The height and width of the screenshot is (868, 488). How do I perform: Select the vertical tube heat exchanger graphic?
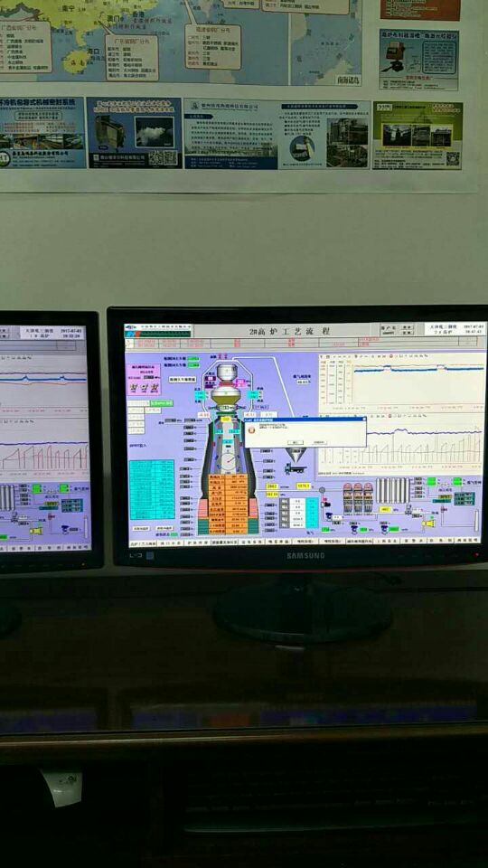(391, 490)
